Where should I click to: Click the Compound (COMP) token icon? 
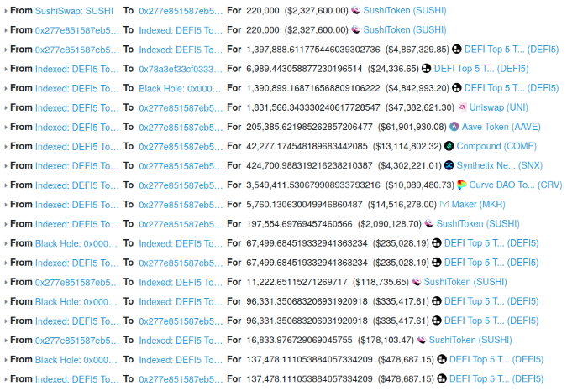click(449, 147)
